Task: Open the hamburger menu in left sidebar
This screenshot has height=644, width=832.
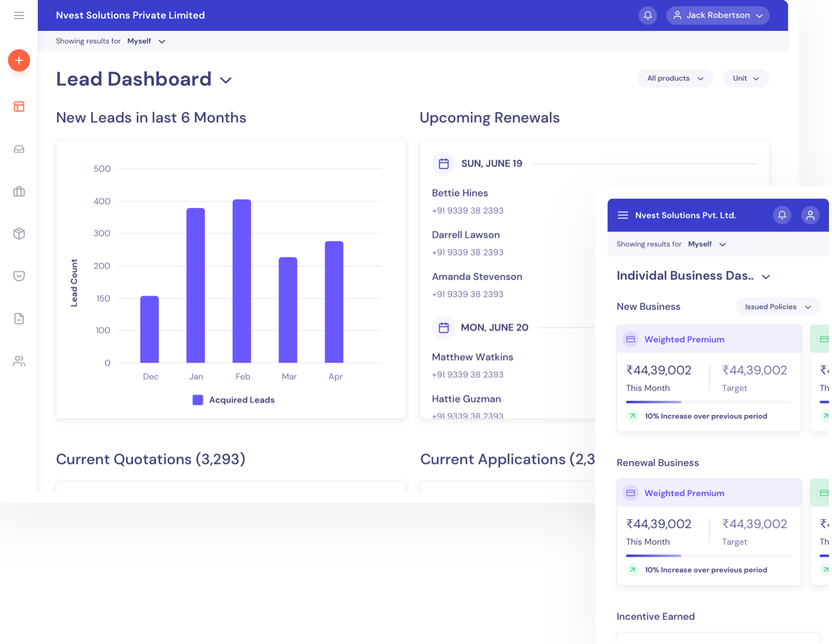Action: pos(19,15)
